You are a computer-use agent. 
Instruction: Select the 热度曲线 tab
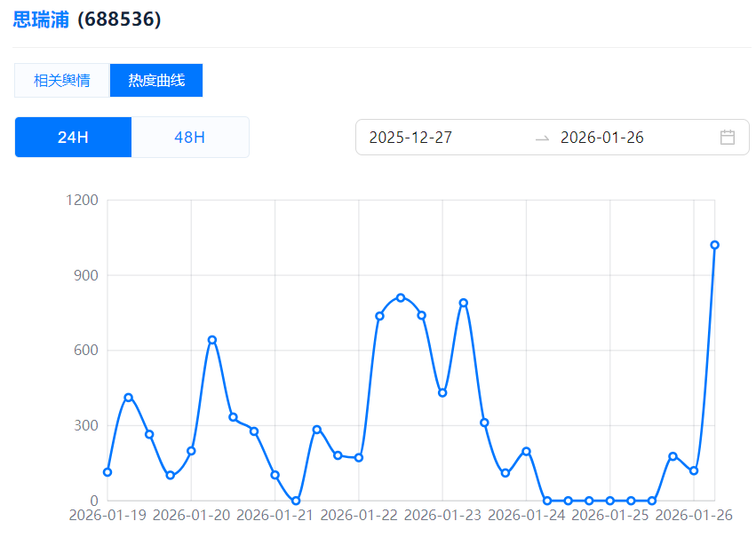click(x=156, y=81)
